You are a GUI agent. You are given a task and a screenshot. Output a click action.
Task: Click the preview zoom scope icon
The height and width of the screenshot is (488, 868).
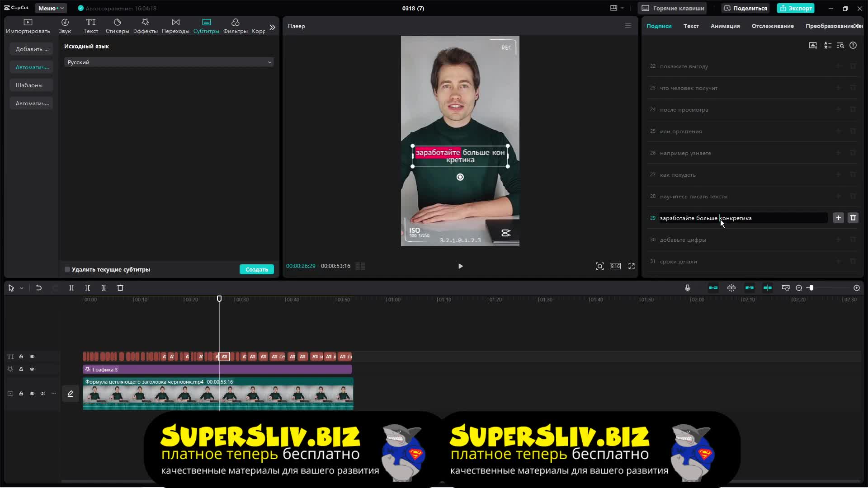coord(600,266)
